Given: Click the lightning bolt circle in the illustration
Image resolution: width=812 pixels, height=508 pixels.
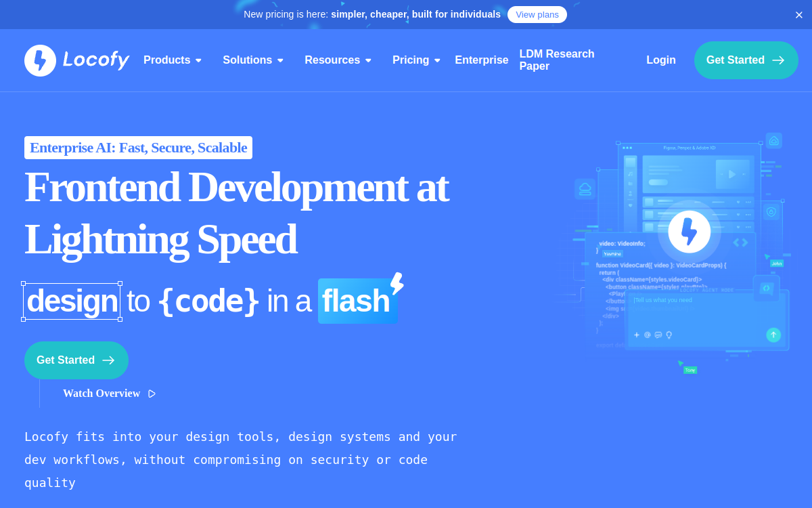Looking at the screenshot, I should [x=690, y=232].
